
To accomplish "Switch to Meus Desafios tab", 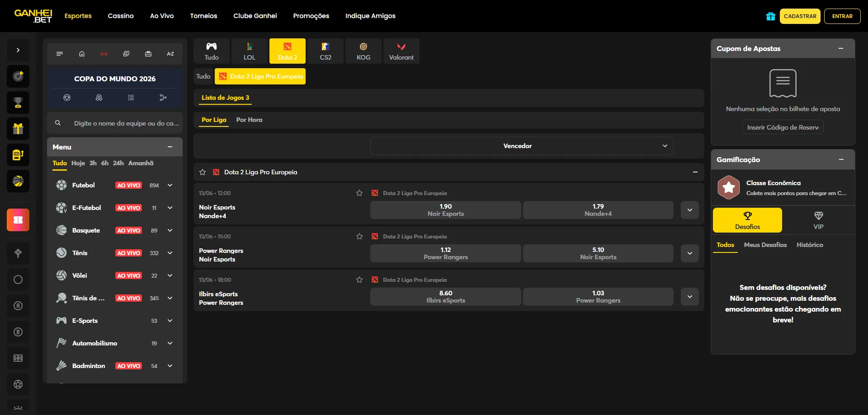I will [x=765, y=245].
